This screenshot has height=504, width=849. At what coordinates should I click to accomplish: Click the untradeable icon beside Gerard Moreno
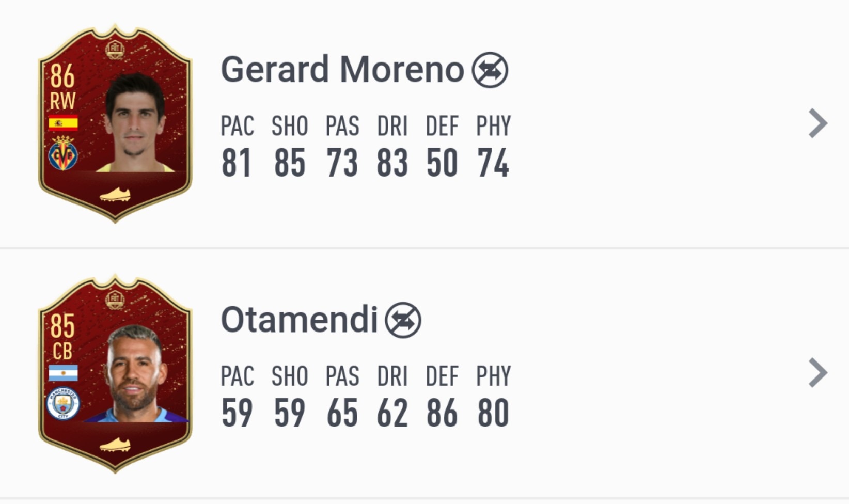point(490,70)
